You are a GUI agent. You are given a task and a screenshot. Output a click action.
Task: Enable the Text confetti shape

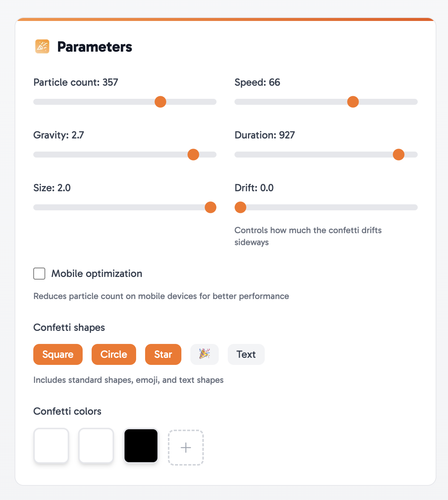(x=246, y=354)
